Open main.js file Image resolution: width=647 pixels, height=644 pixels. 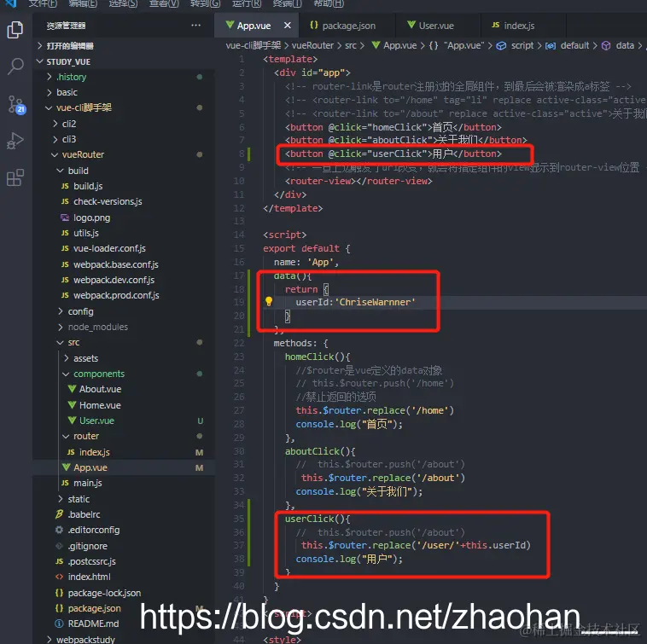(87, 483)
